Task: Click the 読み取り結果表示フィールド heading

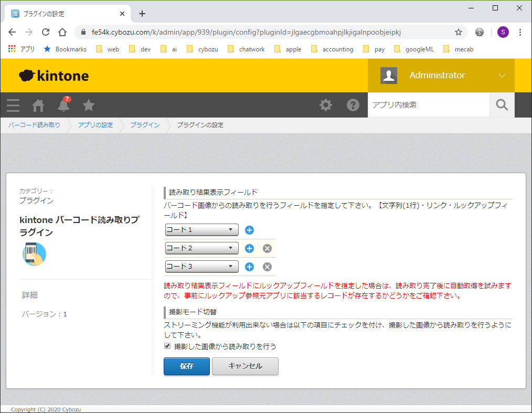Action: (x=213, y=193)
